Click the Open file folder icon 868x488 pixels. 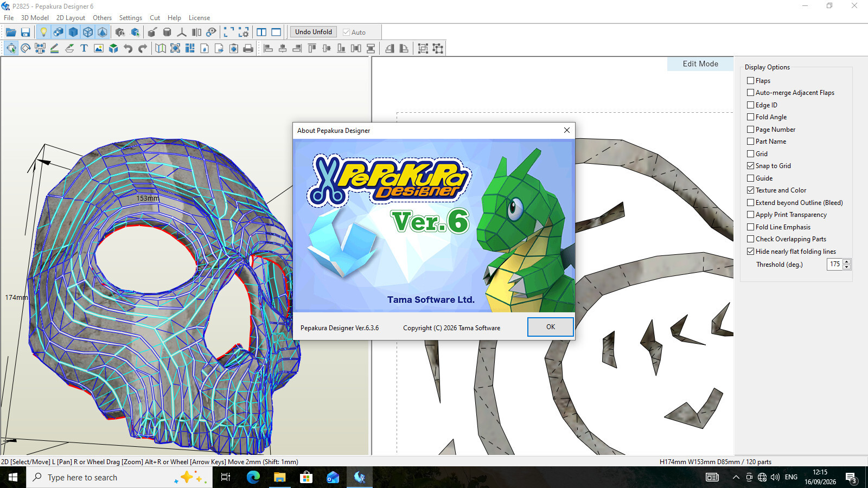pyautogui.click(x=11, y=32)
